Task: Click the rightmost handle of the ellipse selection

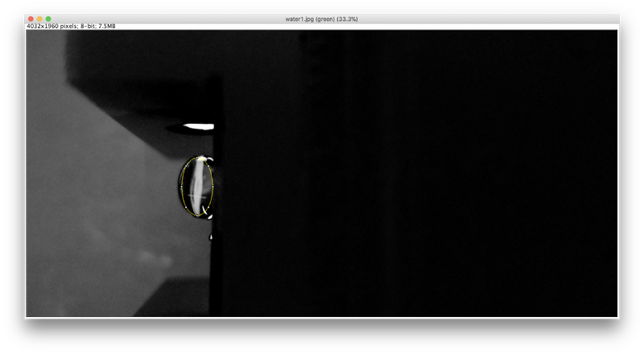Action: (213, 188)
